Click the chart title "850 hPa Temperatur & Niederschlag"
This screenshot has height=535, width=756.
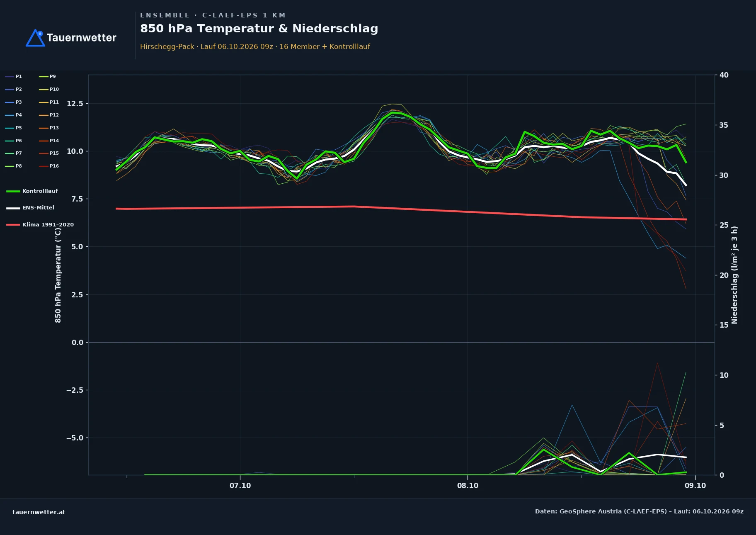coord(259,28)
